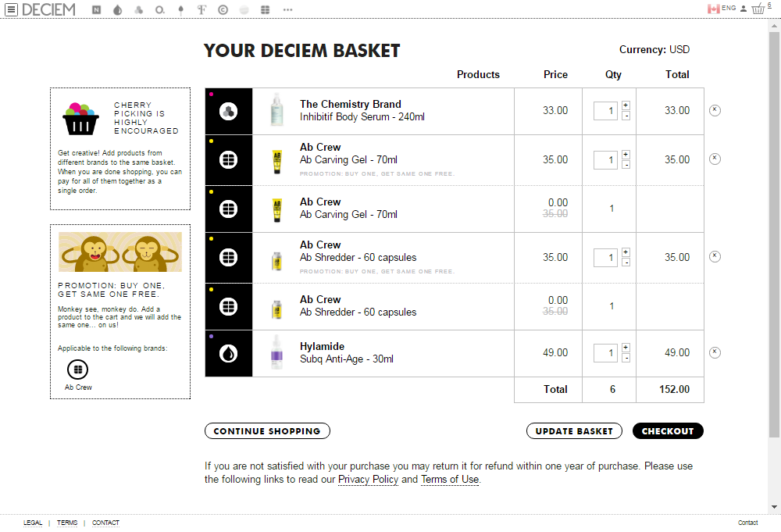The height and width of the screenshot is (532, 781).
Task: Open the leaf brand icon in top bar
Action: tap(181, 10)
